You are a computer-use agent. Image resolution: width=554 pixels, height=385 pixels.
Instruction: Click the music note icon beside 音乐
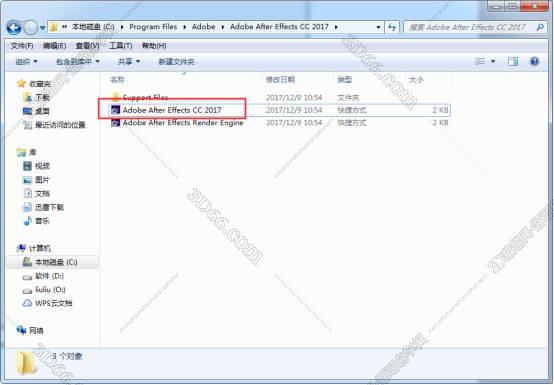[x=27, y=221]
